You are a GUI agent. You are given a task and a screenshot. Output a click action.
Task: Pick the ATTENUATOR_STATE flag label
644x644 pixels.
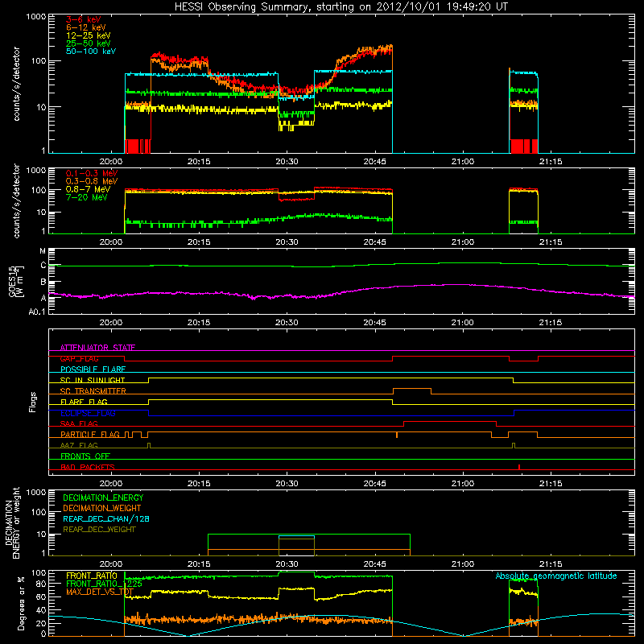97,348
